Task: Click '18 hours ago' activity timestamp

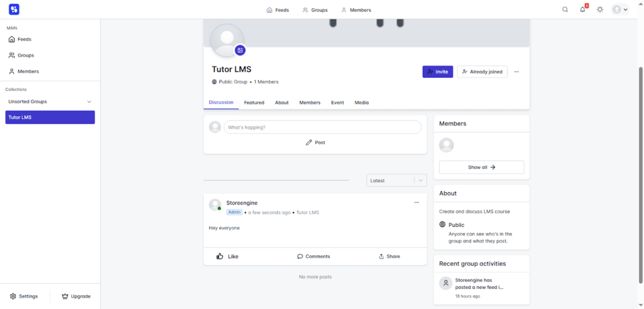Action: [467, 296]
